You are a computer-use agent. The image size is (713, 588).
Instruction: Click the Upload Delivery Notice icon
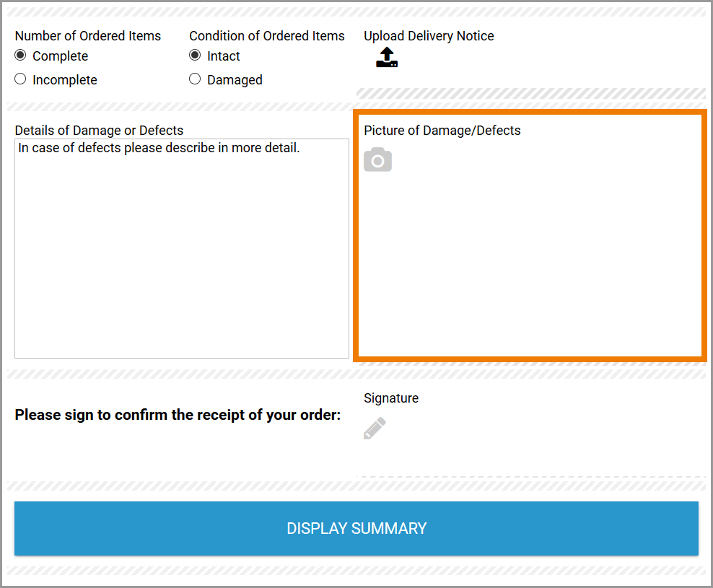coord(387,58)
